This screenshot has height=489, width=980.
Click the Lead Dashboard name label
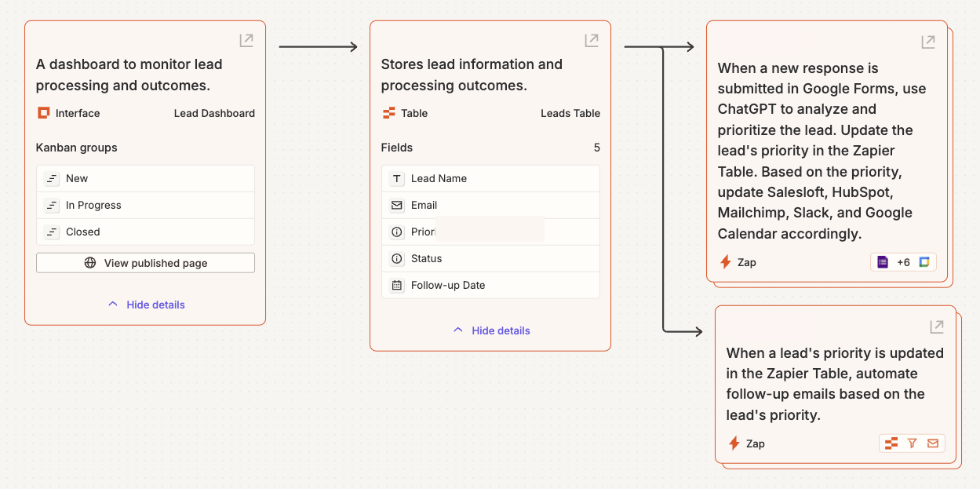(214, 113)
